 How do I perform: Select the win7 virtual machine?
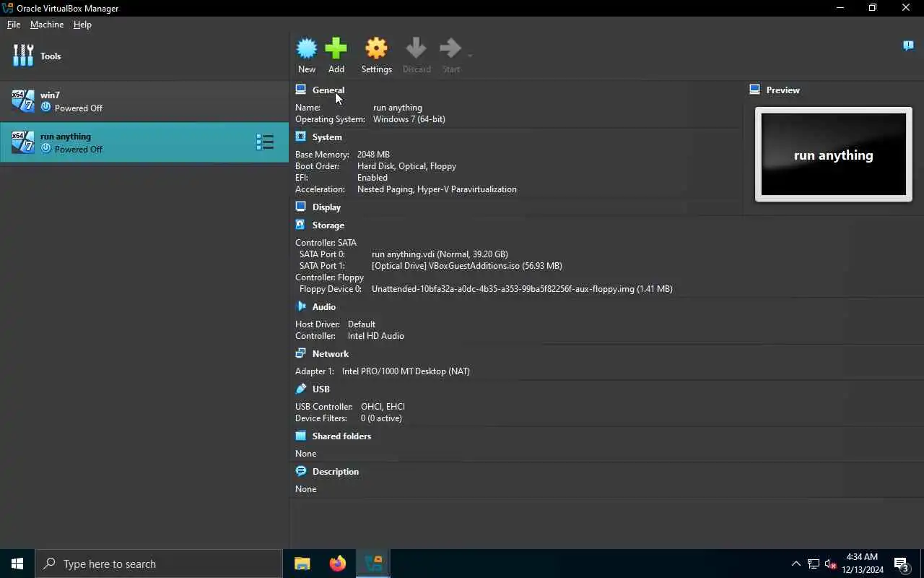click(x=144, y=101)
